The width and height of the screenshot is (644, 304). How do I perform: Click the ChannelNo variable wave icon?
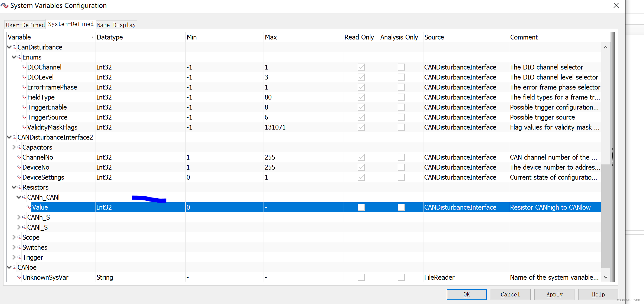pos(19,157)
